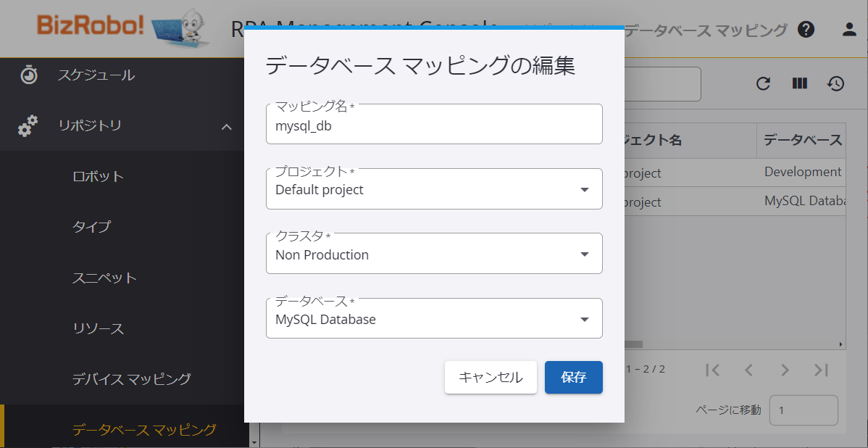Click the キャンセル button
Image resolution: width=868 pixels, height=448 pixels.
[x=491, y=377]
